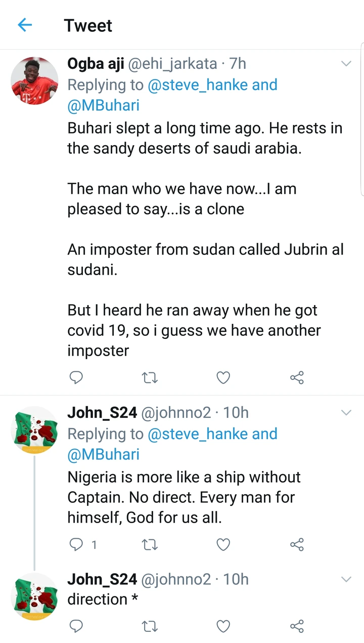This screenshot has height=643, width=364.
Task: Share Ogba aji's tweet
Action: [x=297, y=377]
